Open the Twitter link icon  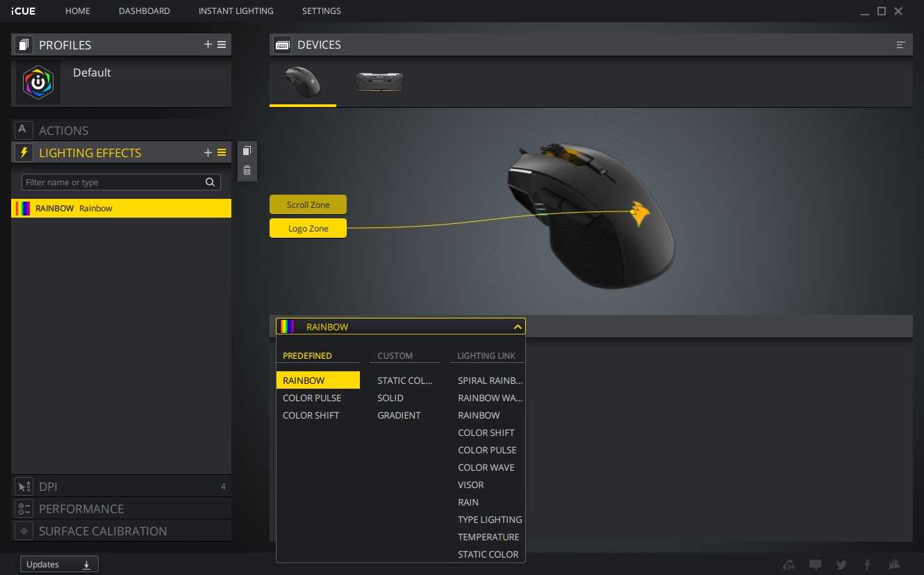pos(841,565)
